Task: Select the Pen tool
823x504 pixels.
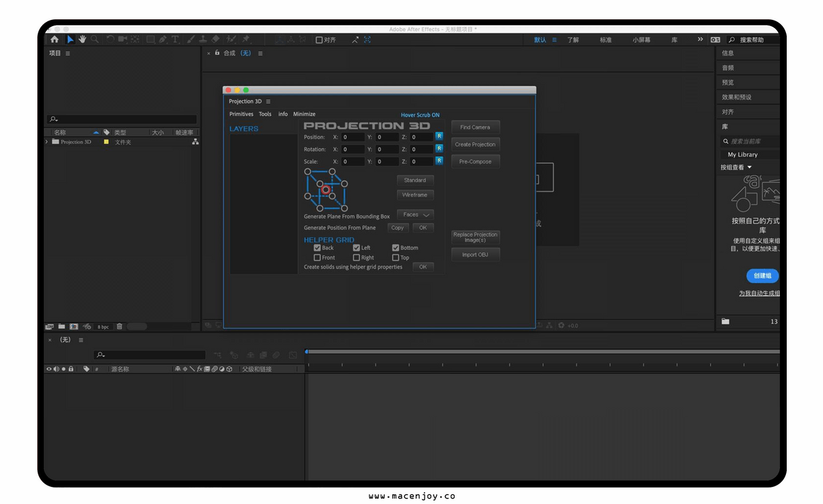Action: 163,40
